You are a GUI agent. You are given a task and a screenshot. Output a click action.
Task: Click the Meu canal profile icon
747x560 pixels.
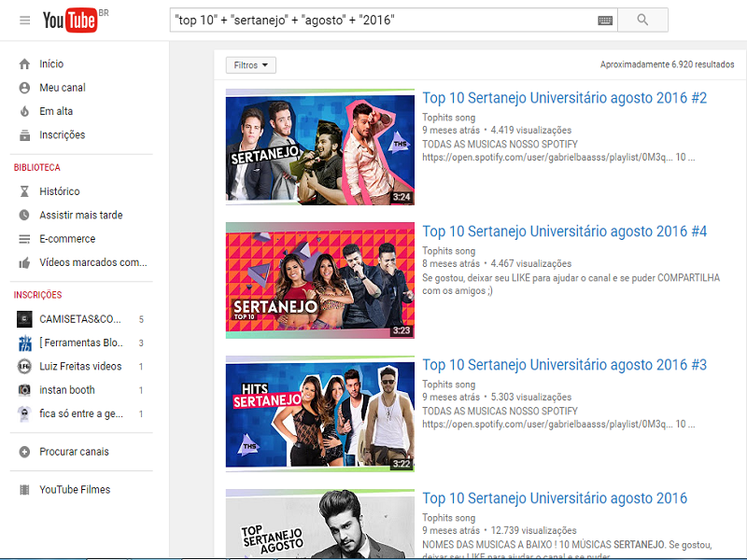coord(24,88)
